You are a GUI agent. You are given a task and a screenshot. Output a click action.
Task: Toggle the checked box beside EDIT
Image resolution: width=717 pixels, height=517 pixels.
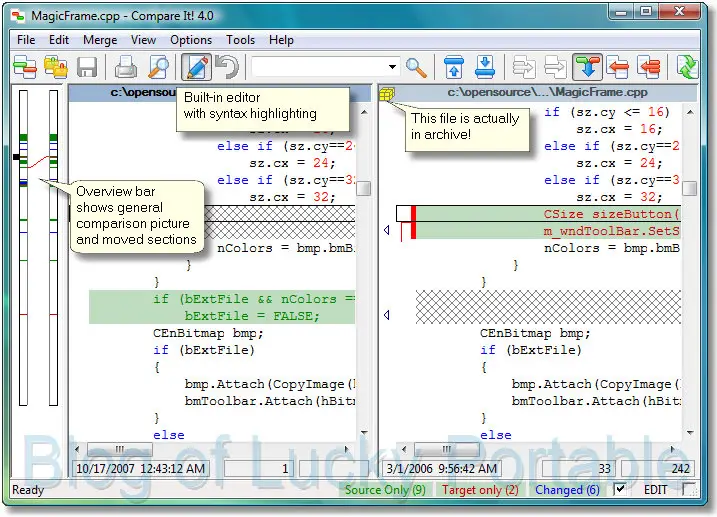click(x=620, y=489)
